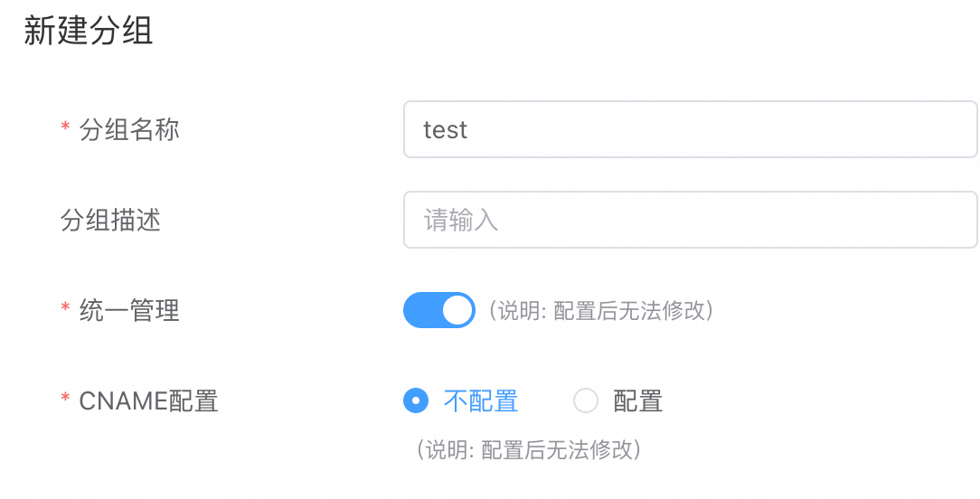Click the 分组描述 field label

click(x=110, y=220)
